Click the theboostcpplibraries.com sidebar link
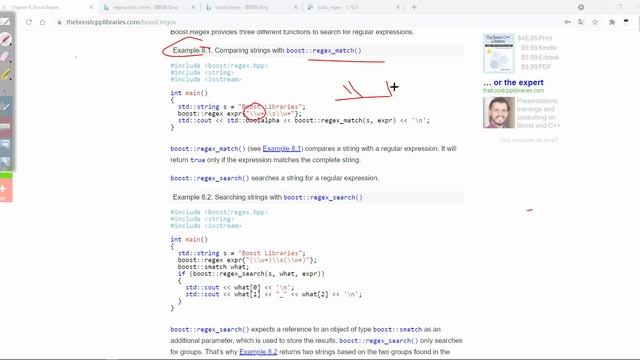Image resolution: width=640 pixels, height=360 pixels. 513,90
